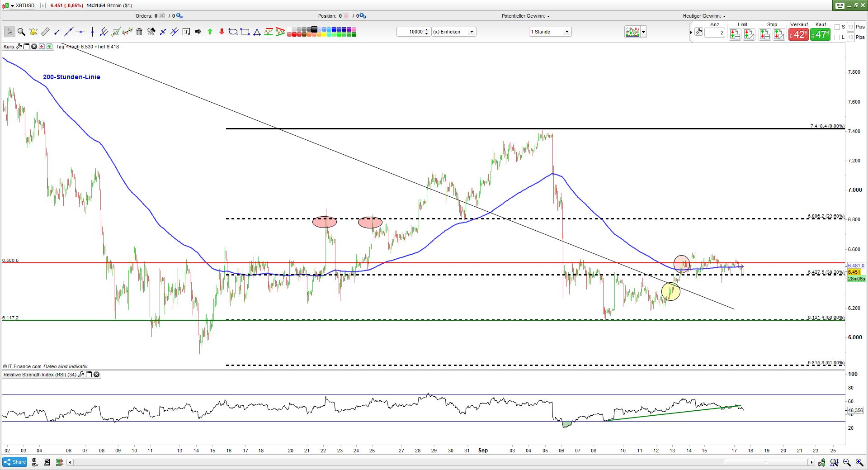Open the hammer and wrench tools icon

151,32
